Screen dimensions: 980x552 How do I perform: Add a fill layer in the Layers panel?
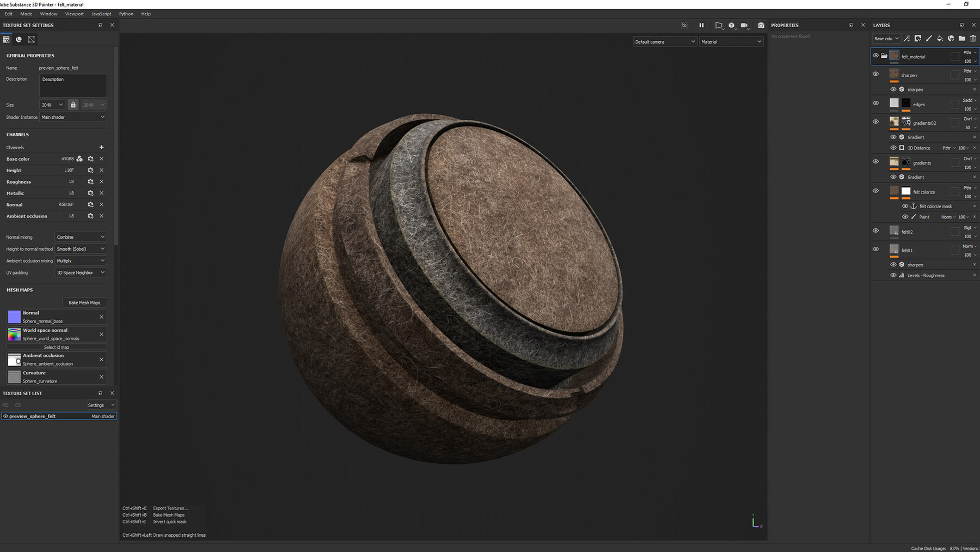pyautogui.click(x=940, y=38)
